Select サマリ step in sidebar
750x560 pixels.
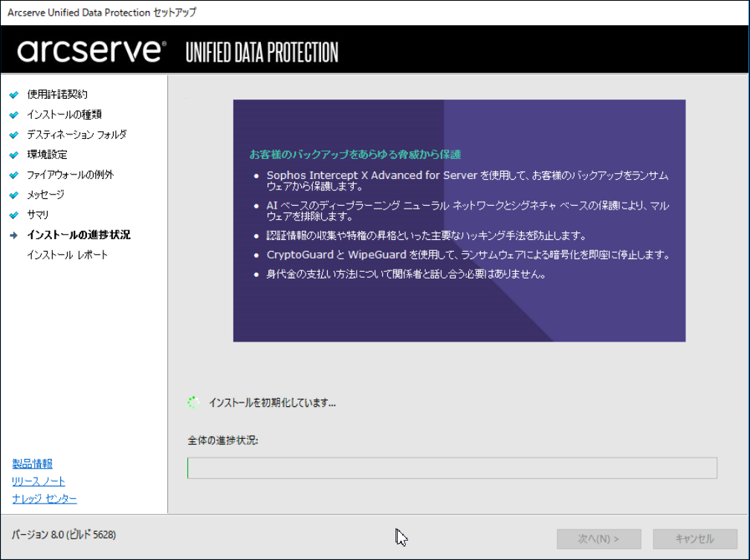(38, 215)
